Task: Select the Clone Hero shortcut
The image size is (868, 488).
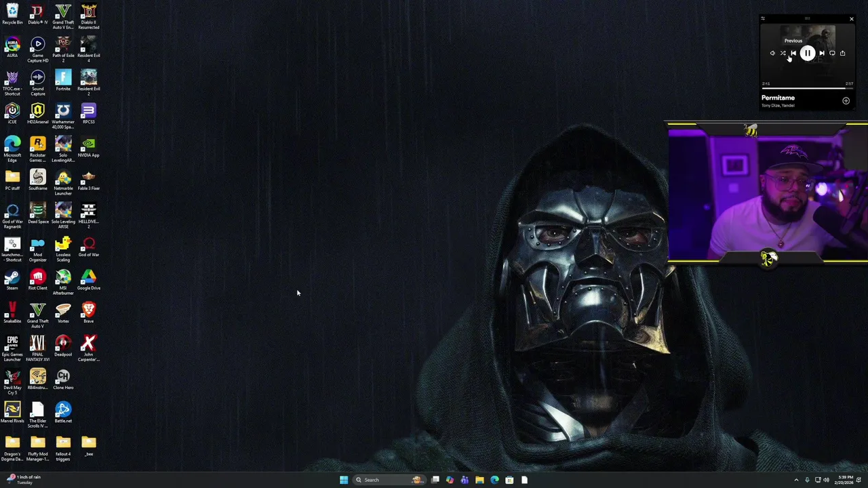Action: pyautogui.click(x=63, y=380)
